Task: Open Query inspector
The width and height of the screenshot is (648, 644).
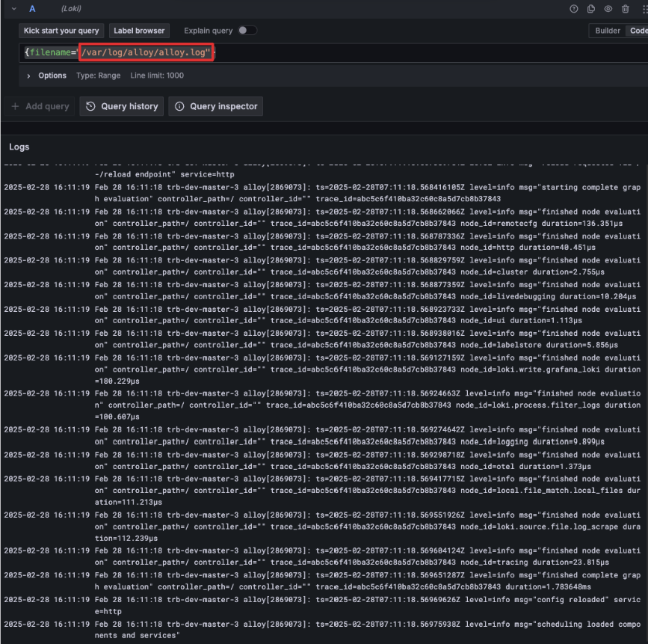Action: point(215,106)
